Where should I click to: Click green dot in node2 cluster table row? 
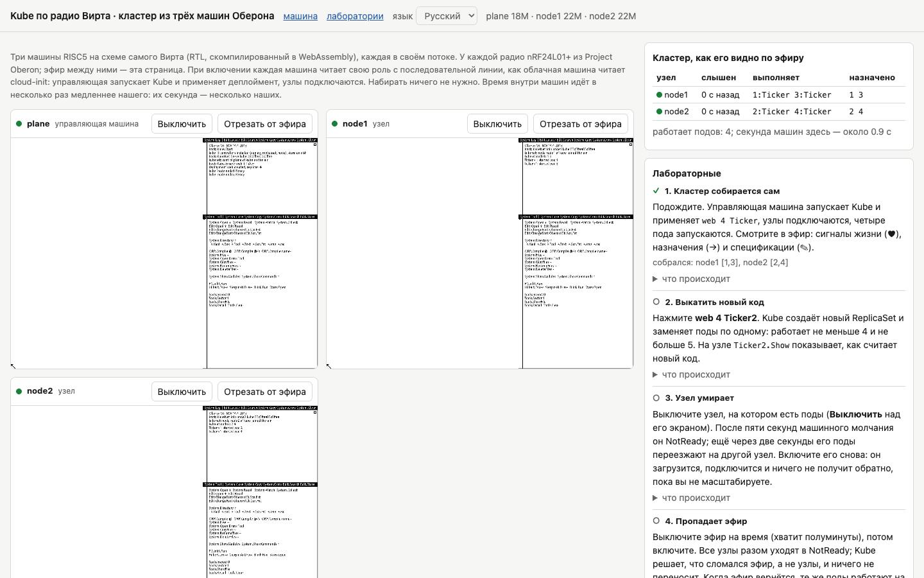tap(660, 111)
